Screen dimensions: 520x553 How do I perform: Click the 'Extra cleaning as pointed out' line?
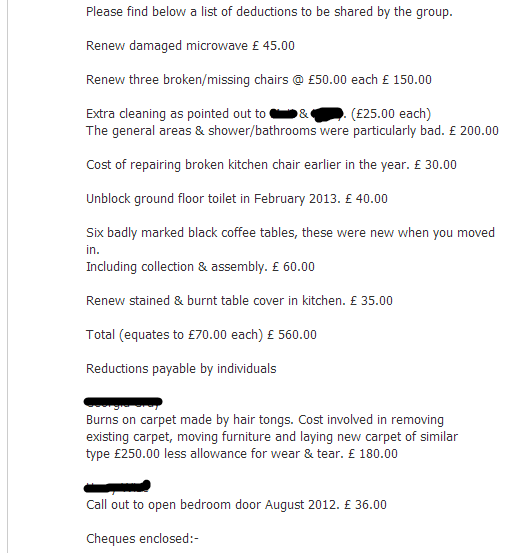(x=258, y=114)
